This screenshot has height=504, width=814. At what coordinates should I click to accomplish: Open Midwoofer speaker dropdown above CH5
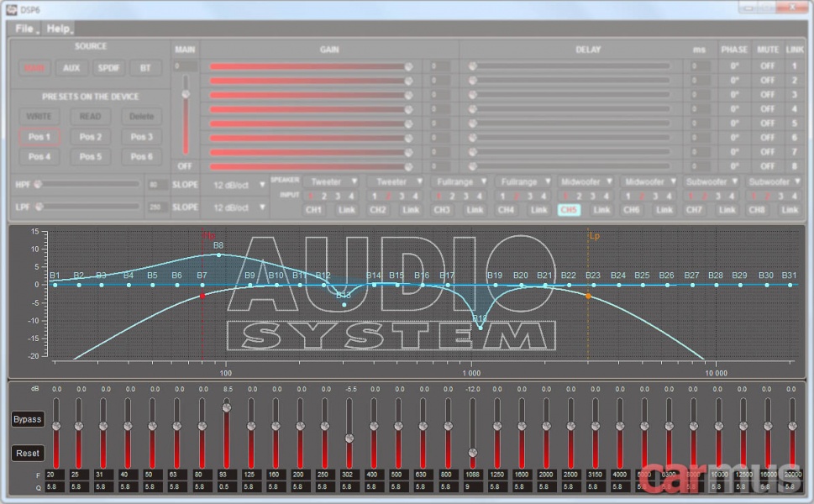pos(586,181)
